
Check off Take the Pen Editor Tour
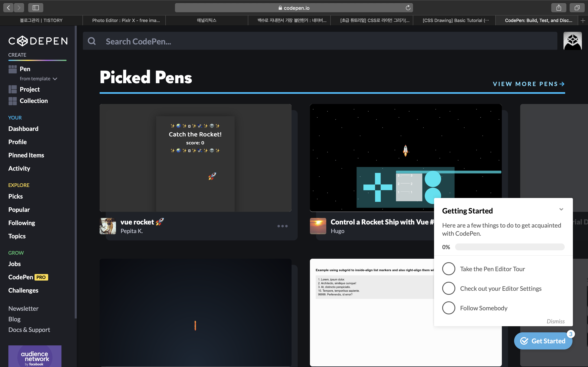[449, 269]
